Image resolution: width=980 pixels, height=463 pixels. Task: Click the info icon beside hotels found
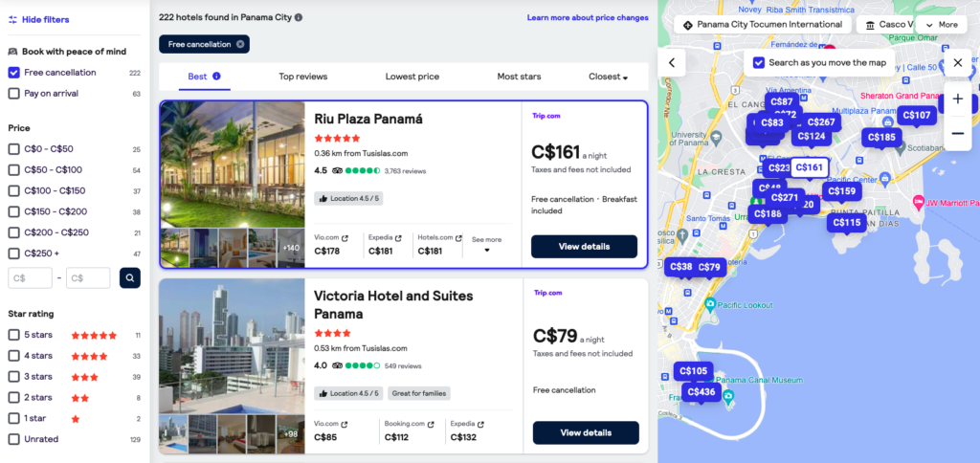299,17
